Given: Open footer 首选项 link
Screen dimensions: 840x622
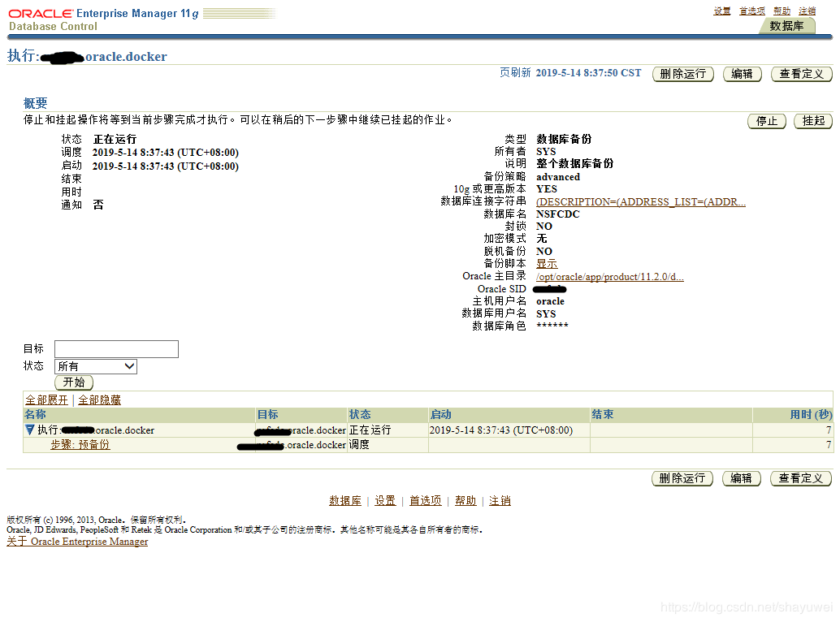Looking at the screenshot, I should tap(426, 500).
